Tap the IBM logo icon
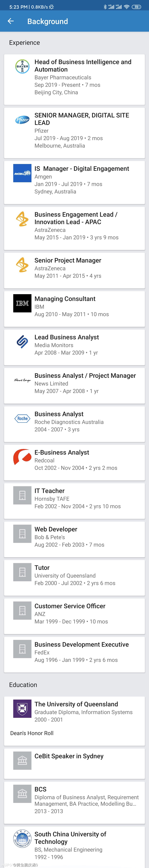 click(x=22, y=303)
